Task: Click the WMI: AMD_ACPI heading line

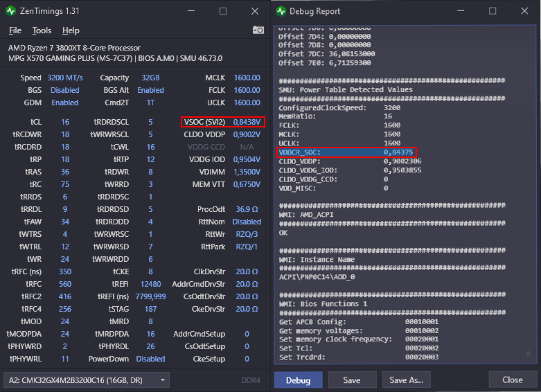Action: (x=306, y=215)
